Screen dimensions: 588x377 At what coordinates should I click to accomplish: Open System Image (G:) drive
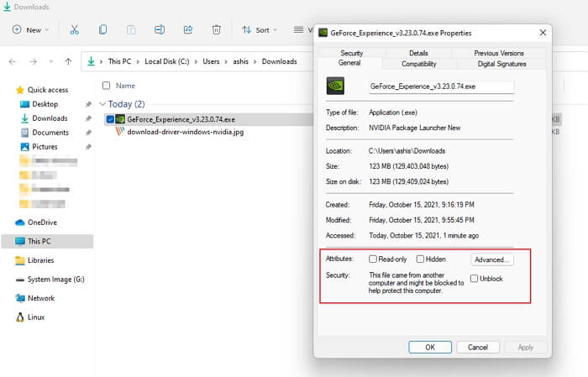click(x=50, y=280)
